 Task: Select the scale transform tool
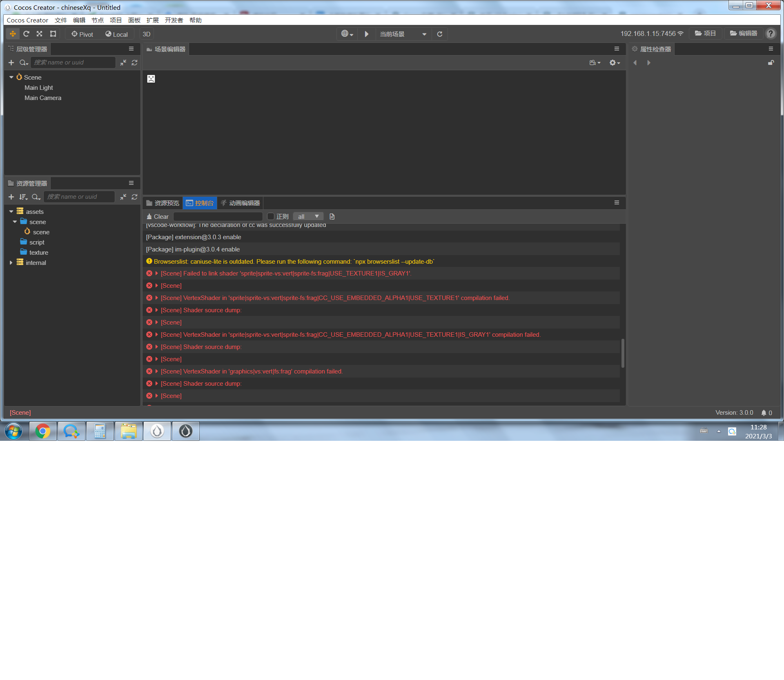click(40, 34)
